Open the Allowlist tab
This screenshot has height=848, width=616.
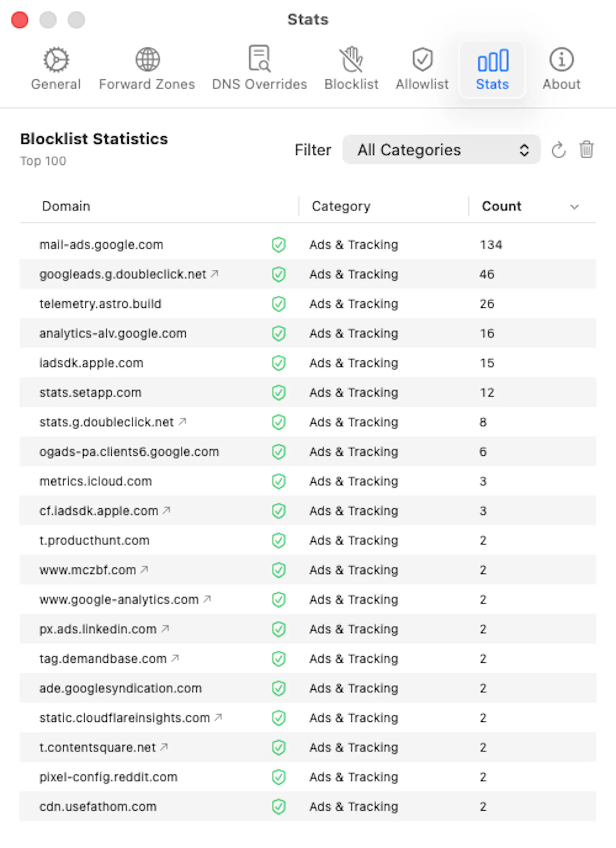click(x=422, y=69)
